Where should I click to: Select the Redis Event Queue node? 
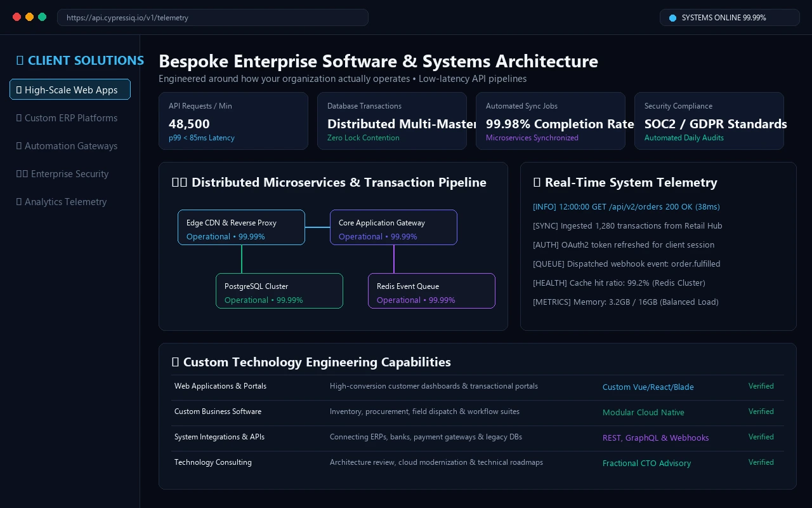coord(431,291)
